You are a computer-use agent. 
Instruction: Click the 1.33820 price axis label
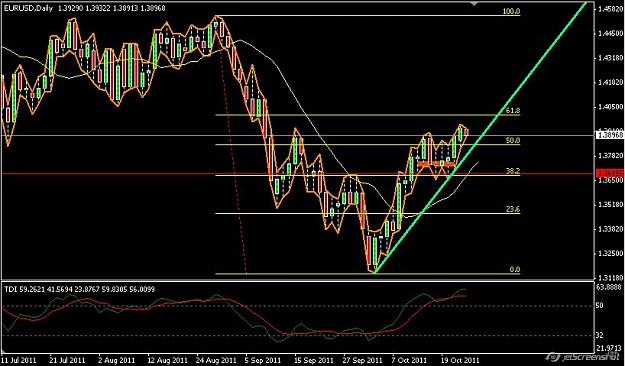(x=611, y=229)
